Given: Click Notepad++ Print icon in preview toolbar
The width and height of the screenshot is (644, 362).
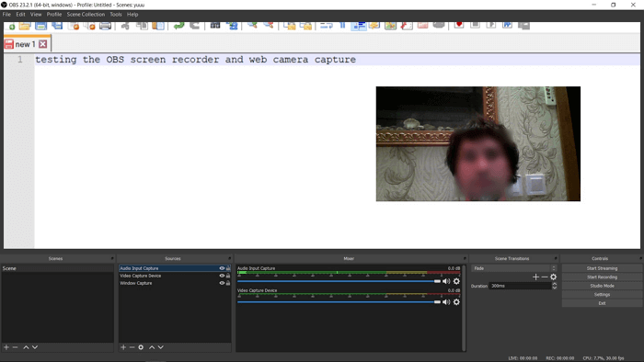Looking at the screenshot, I should click(x=105, y=26).
